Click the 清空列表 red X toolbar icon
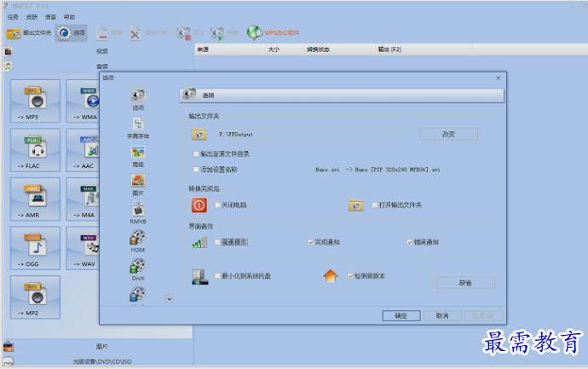Screen dimensions: 588x369 135,33
